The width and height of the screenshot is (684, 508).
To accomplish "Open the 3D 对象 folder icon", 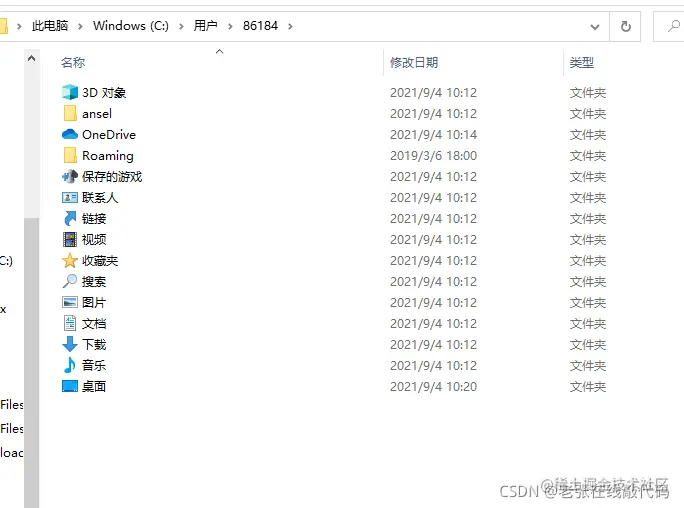I will (70, 92).
